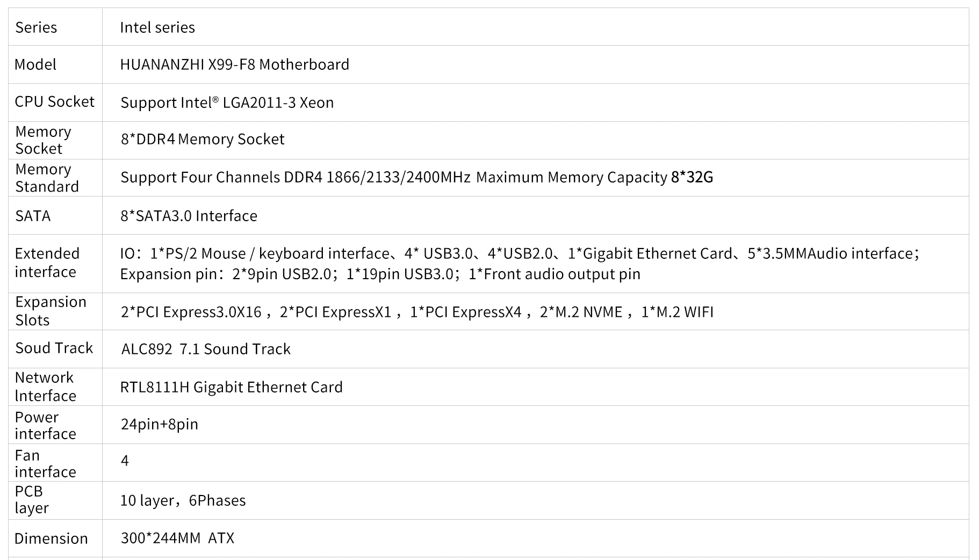Image resolution: width=979 pixels, height=560 pixels.
Task: Click the "Fan interface" row label
Action: click(45, 463)
